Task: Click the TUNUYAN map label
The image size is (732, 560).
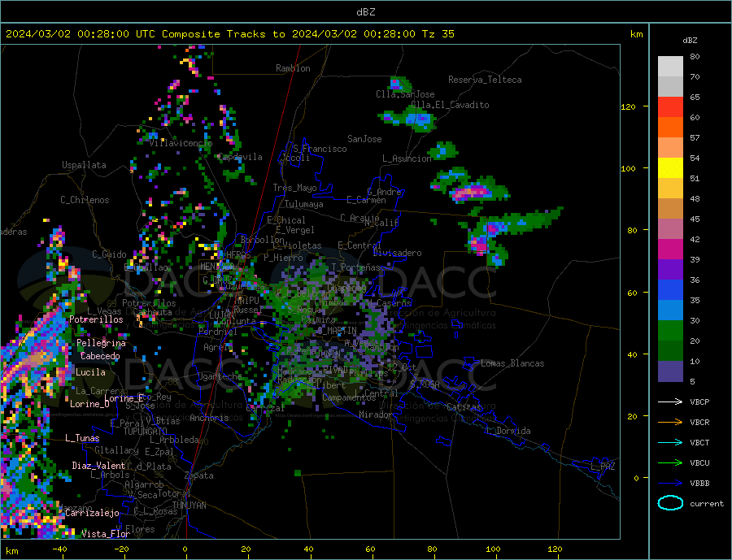Action: click(x=189, y=506)
